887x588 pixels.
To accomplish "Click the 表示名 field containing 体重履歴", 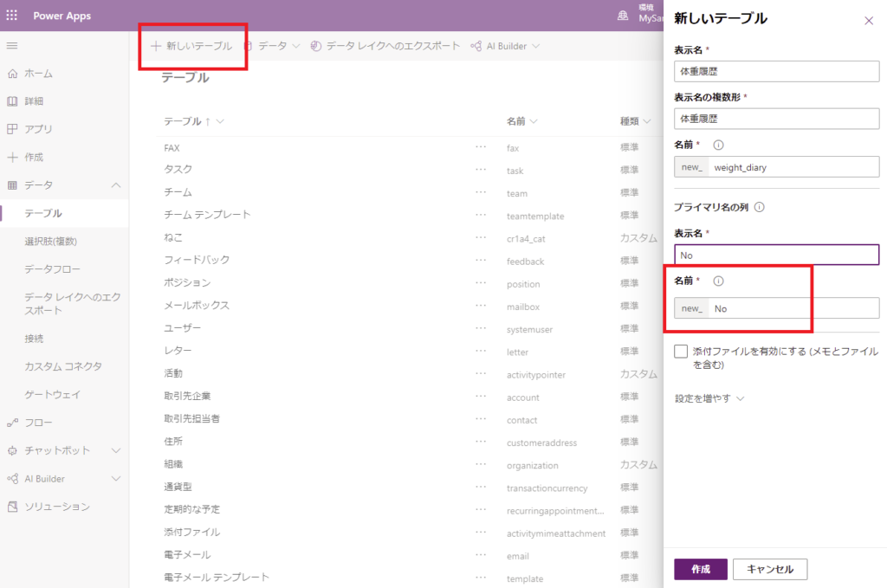I will 777,71.
